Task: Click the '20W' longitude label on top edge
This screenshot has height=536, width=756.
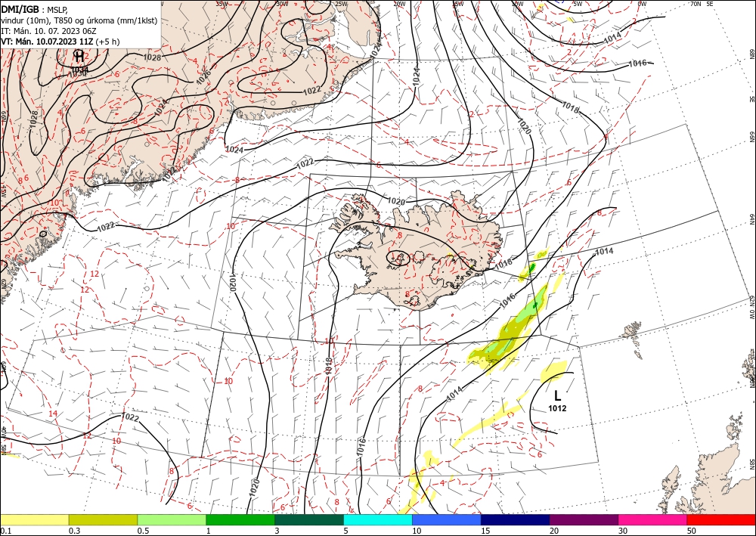Action: (x=398, y=4)
